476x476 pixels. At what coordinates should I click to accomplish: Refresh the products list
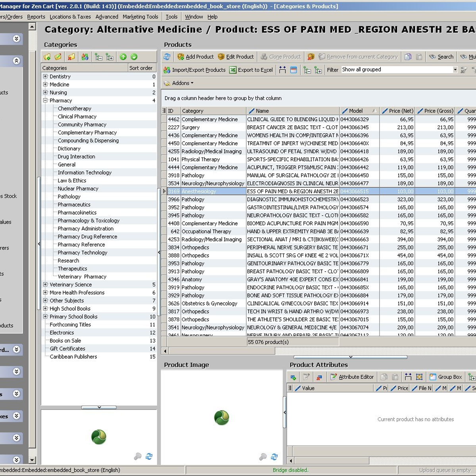point(167,57)
